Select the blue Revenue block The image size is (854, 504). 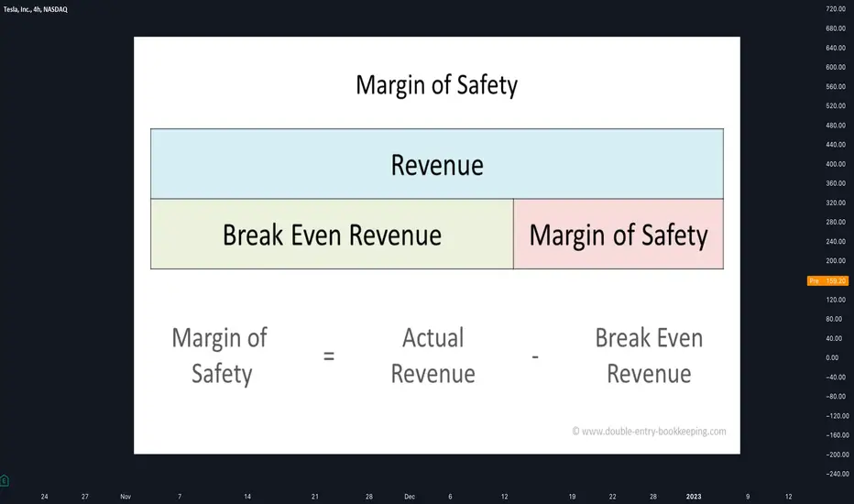click(x=437, y=164)
